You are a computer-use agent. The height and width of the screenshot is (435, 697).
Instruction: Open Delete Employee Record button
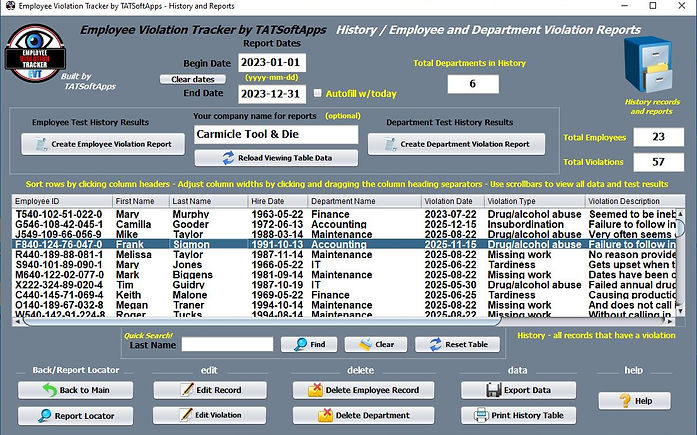point(363,390)
